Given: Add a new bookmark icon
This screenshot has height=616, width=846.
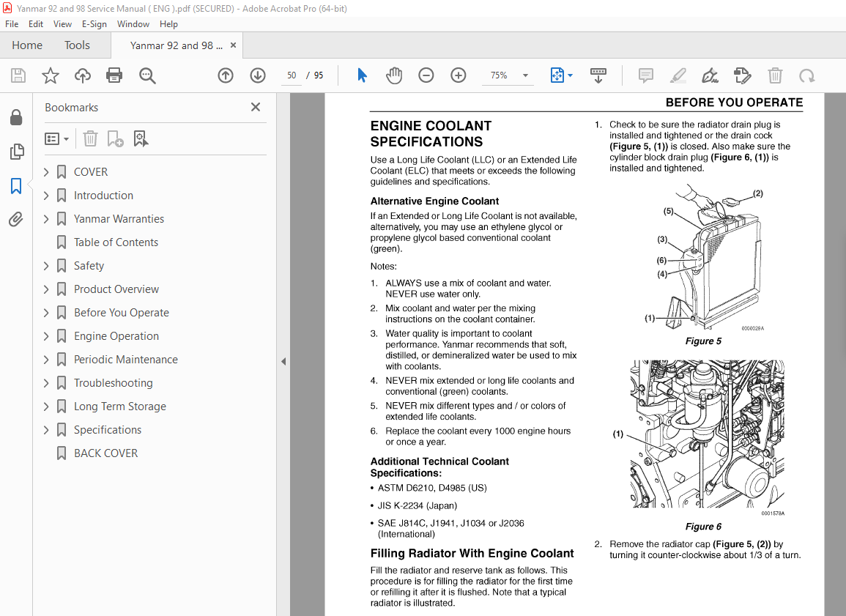Looking at the screenshot, I should pyautogui.click(x=115, y=138).
